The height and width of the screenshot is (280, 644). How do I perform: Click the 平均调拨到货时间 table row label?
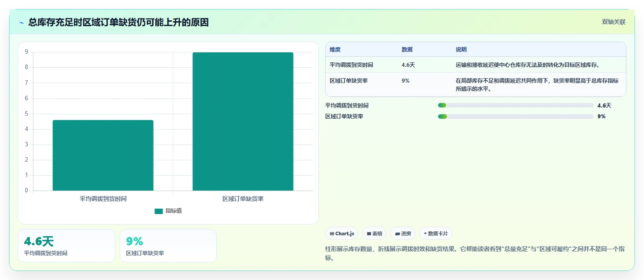tap(351, 65)
